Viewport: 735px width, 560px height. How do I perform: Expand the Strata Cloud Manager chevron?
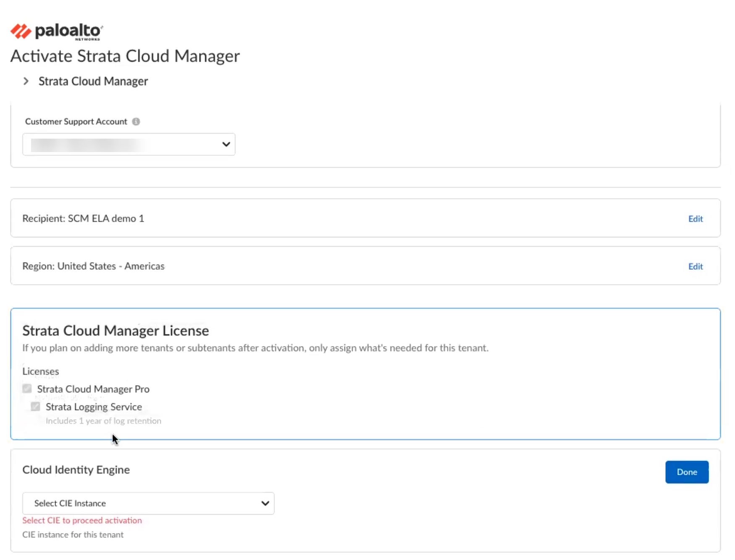tap(26, 81)
